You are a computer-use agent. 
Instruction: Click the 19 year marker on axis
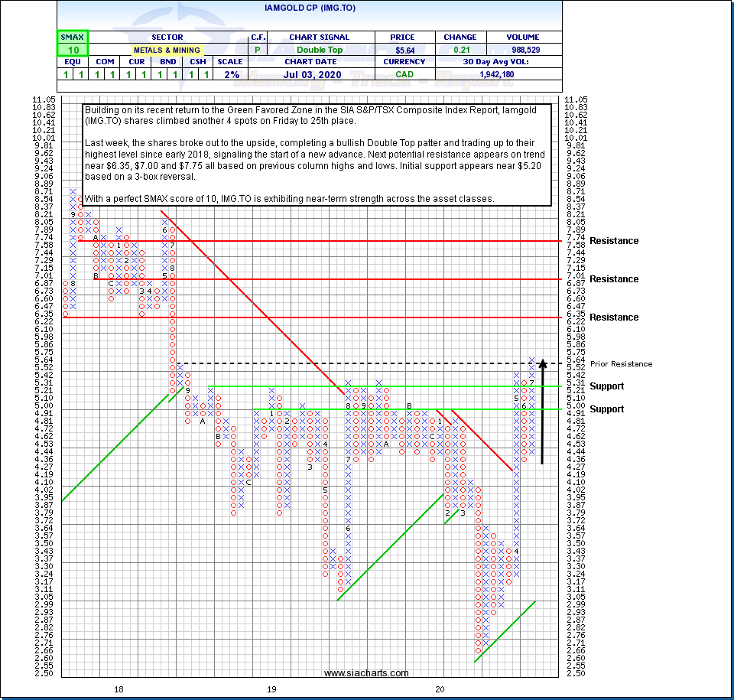click(x=272, y=689)
